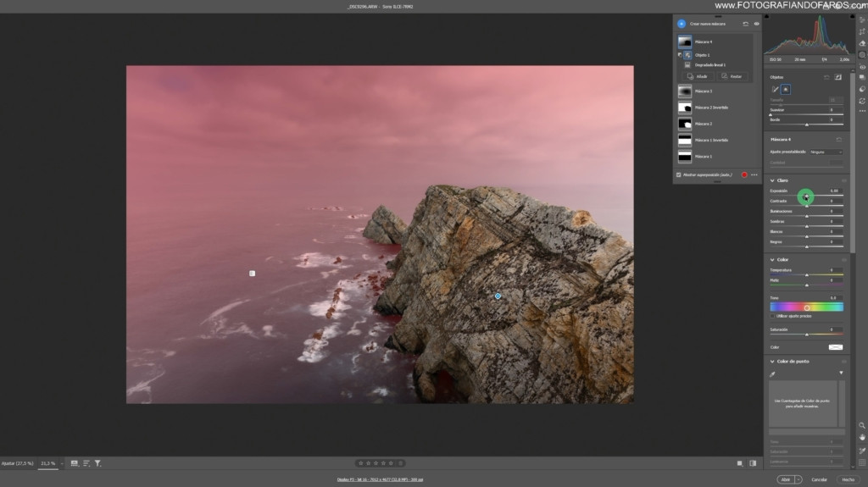This screenshot has height=487, width=868.
Task: Collapse the Claro section
Action: 772,180
